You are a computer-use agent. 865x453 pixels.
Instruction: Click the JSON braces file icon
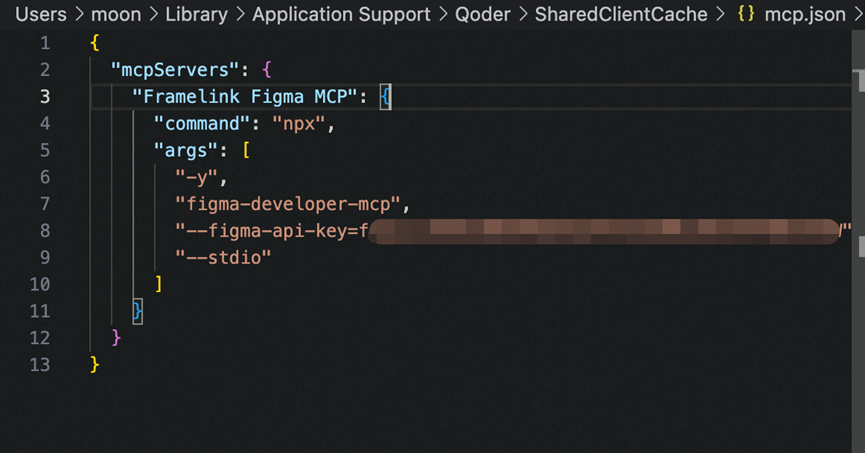coord(746,14)
